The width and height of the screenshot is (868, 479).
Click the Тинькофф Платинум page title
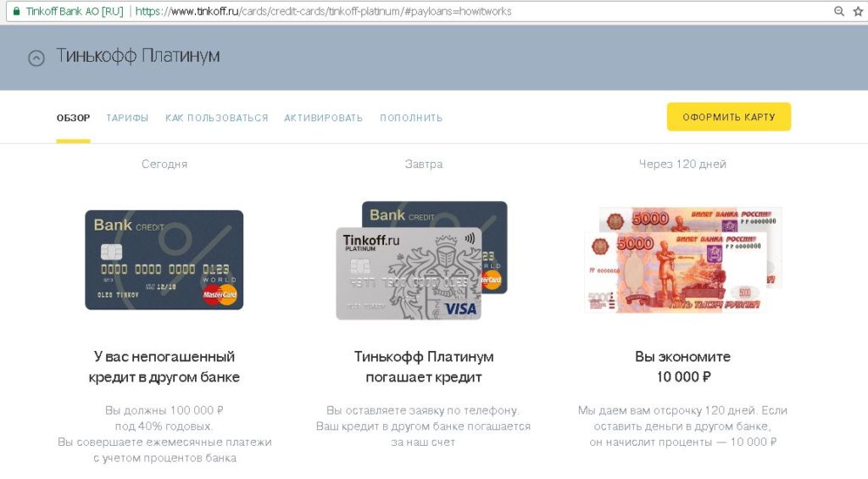[138, 56]
